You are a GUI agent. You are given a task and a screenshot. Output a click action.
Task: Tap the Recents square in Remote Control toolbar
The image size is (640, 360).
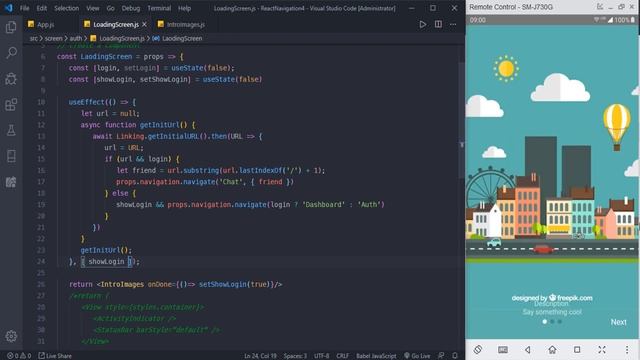(577, 349)
